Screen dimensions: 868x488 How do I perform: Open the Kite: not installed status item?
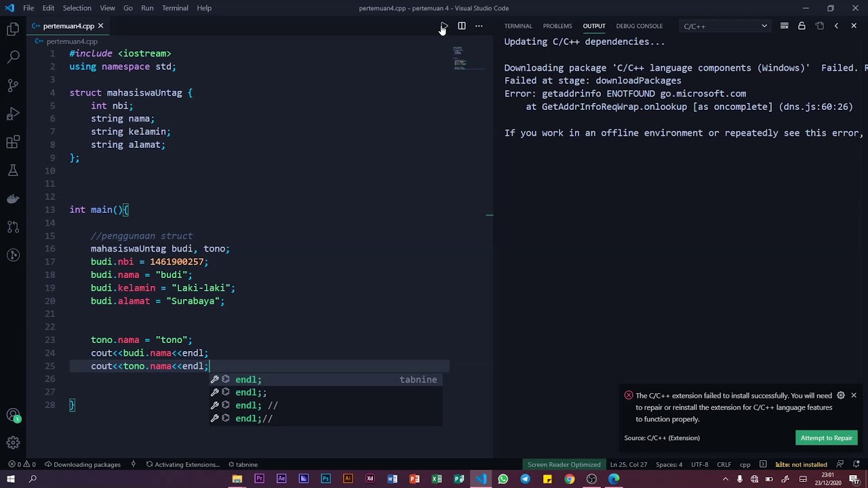tap(801, 464)
